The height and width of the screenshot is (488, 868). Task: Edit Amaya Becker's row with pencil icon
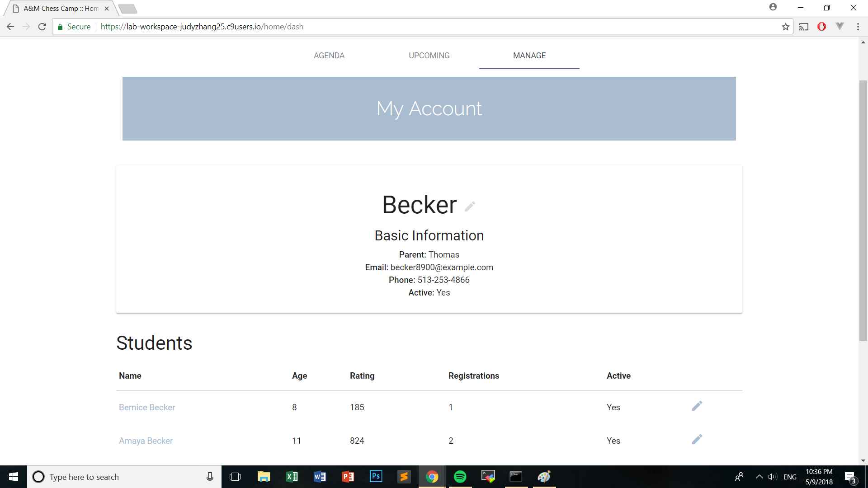[697, 439]
